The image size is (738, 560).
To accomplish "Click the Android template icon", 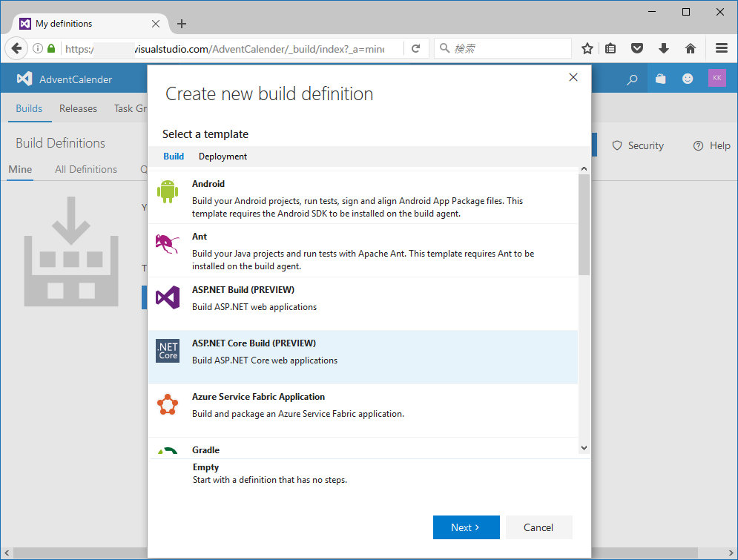I will [168, 191].
